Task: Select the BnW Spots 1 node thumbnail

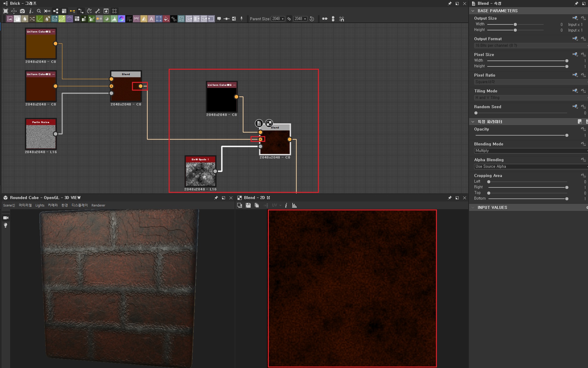Action: (x=200, y=174)
